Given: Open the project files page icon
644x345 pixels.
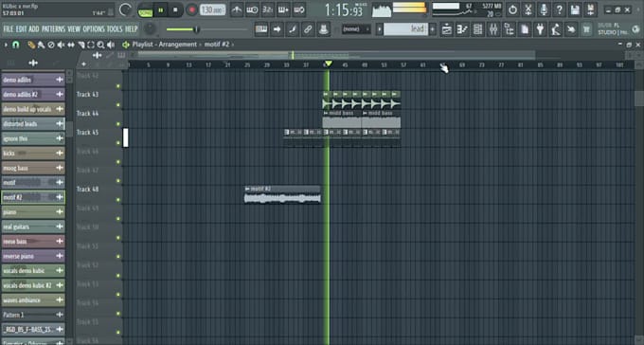Looking at the screenshot, I should click(x=525, y=29).
